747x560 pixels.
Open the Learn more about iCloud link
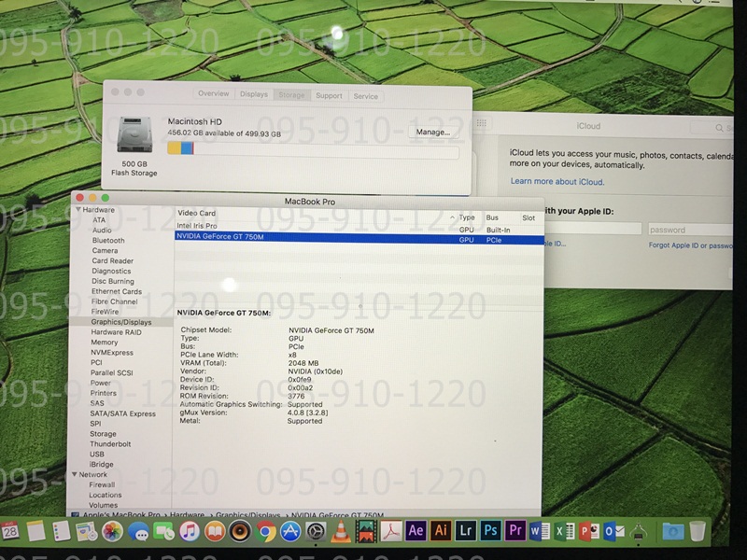[557, 181]
